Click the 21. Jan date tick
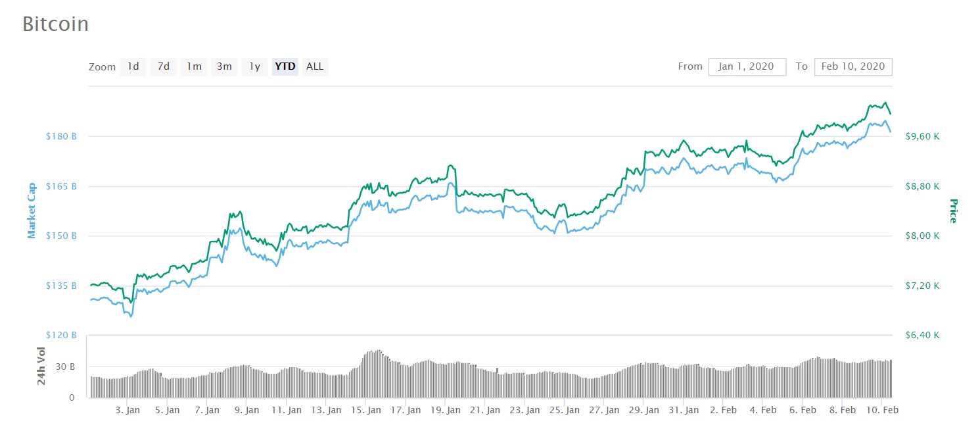 point(484,410)
